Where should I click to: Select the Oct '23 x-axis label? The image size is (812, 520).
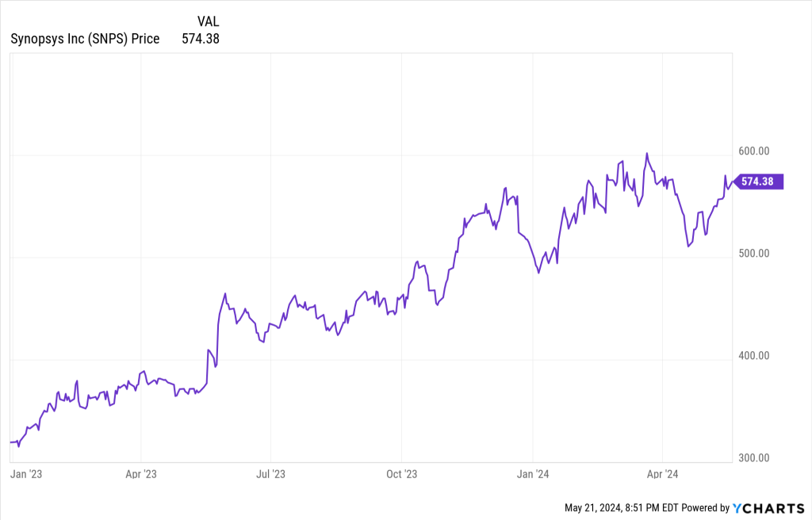(401, 474)
